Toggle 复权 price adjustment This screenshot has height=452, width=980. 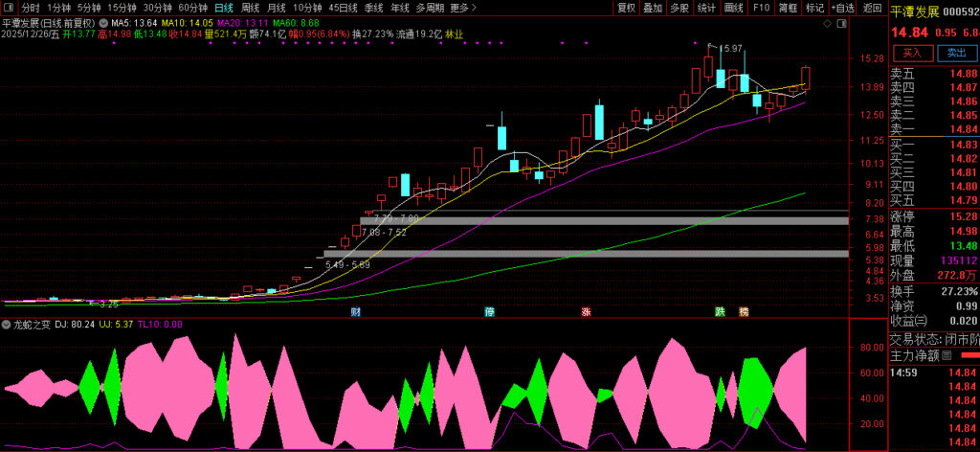coord(626,8)
